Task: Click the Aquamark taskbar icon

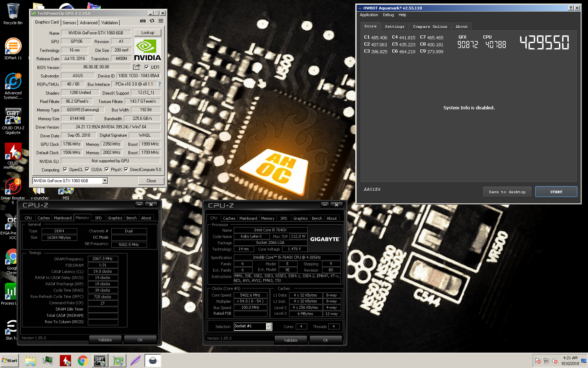Action: [153, 361]
